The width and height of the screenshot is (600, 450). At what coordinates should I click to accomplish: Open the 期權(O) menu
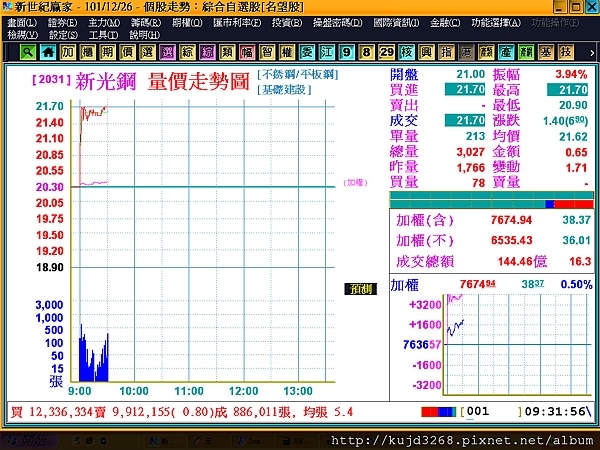coord(187,23)
